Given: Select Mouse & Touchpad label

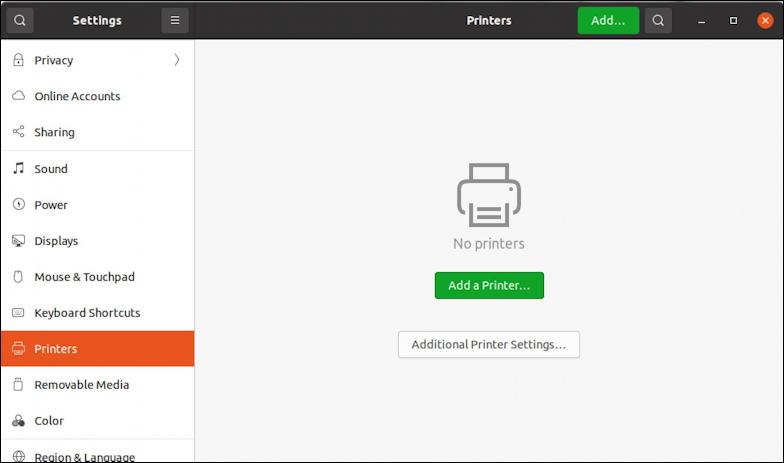Looking at the screenshot, I should click(x=84, y=277).
